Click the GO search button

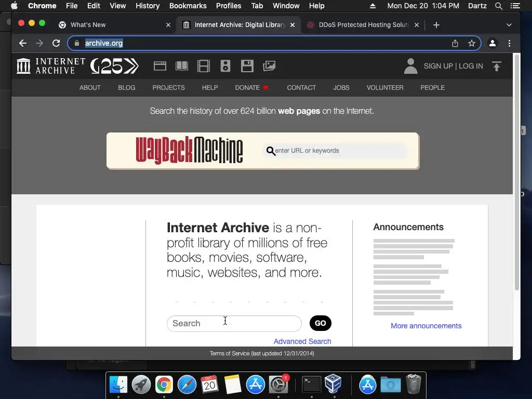(x=320, y=323)
